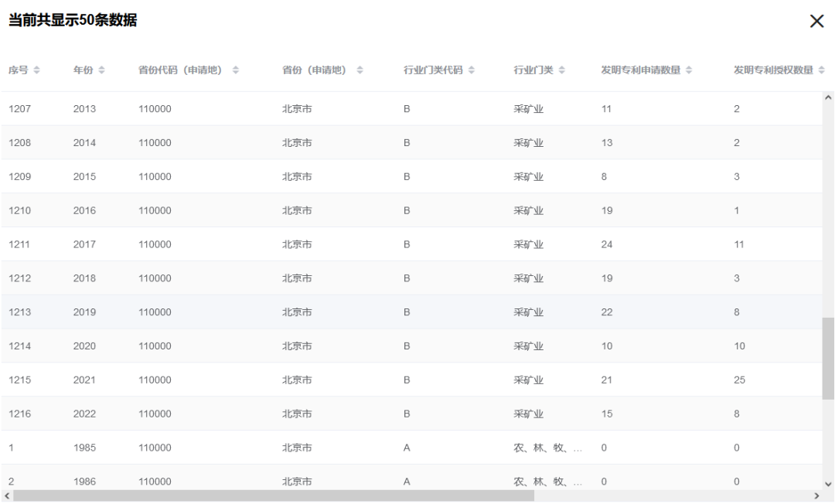835x504 pixels.
Task: Click the 序号 column header label
Action: point(19,70)
